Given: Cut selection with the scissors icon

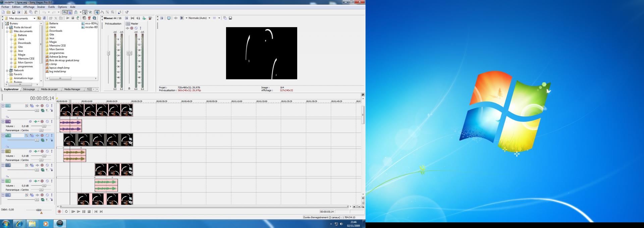Looking at the screenshot, I should point(25,12).
